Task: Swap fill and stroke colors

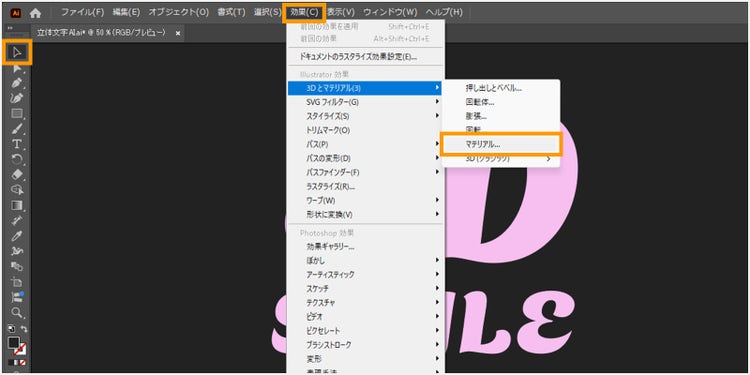Action: coord(24,329)
